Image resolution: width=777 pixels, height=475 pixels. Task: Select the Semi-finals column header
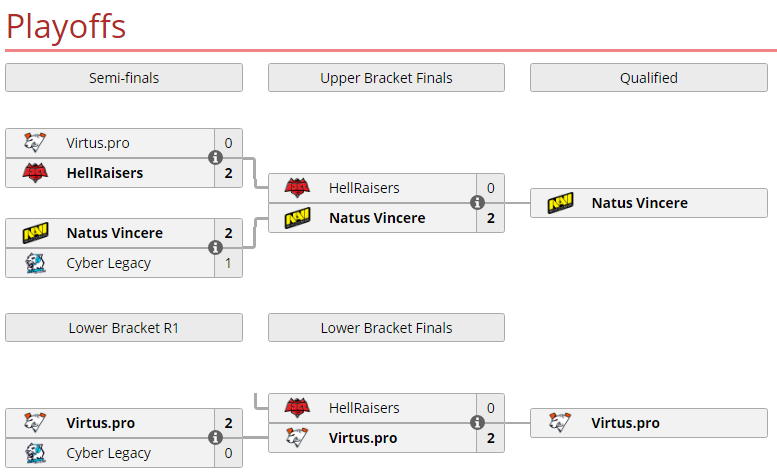click(124, 78)
